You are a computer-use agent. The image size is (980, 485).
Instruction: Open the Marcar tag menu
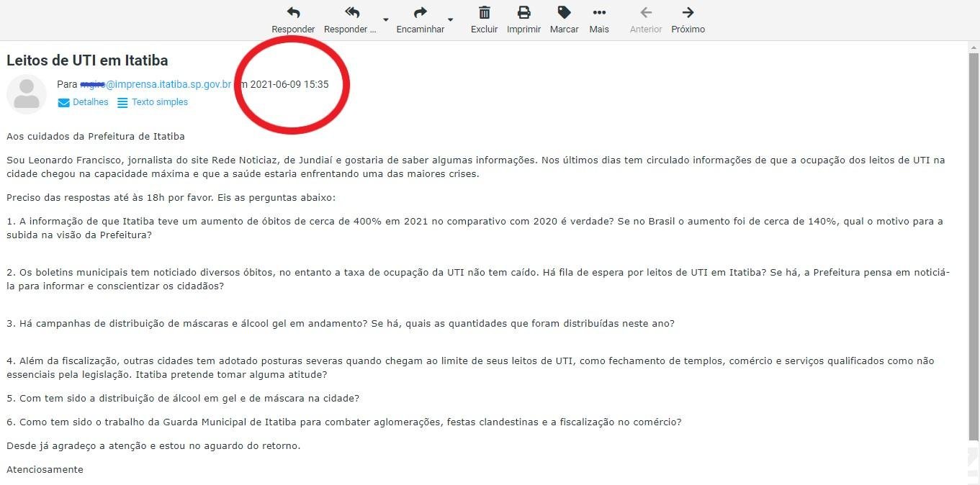click(564, 13)
